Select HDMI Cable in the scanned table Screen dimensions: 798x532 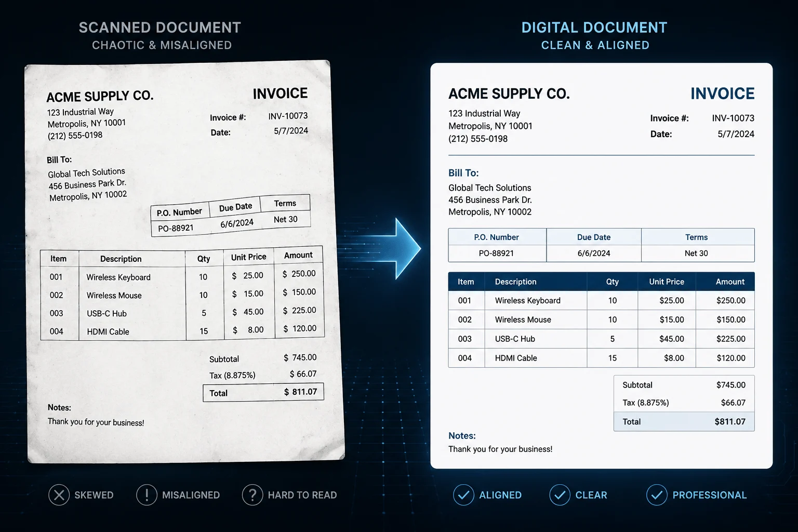(x=108, y=331)
